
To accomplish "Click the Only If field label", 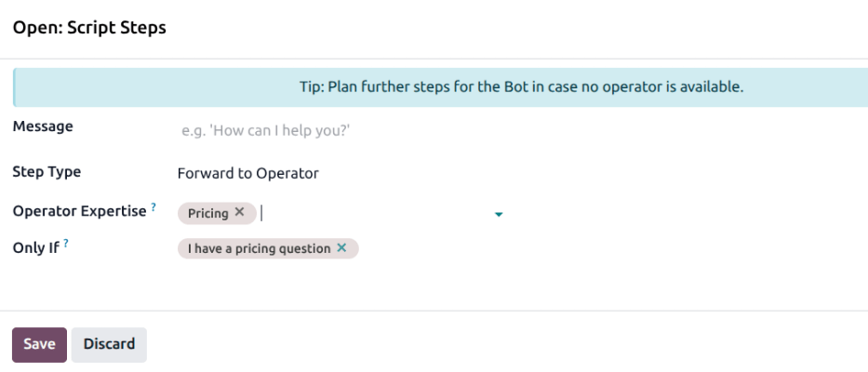I will 36,248.
